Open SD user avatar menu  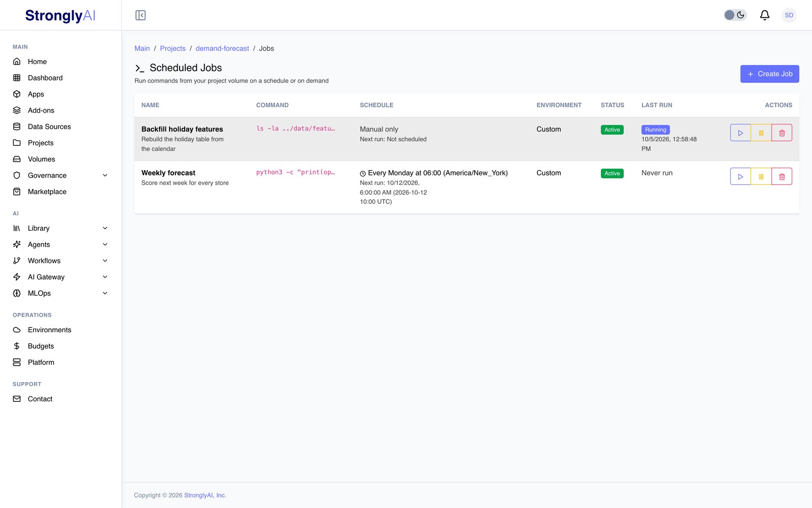789,15
